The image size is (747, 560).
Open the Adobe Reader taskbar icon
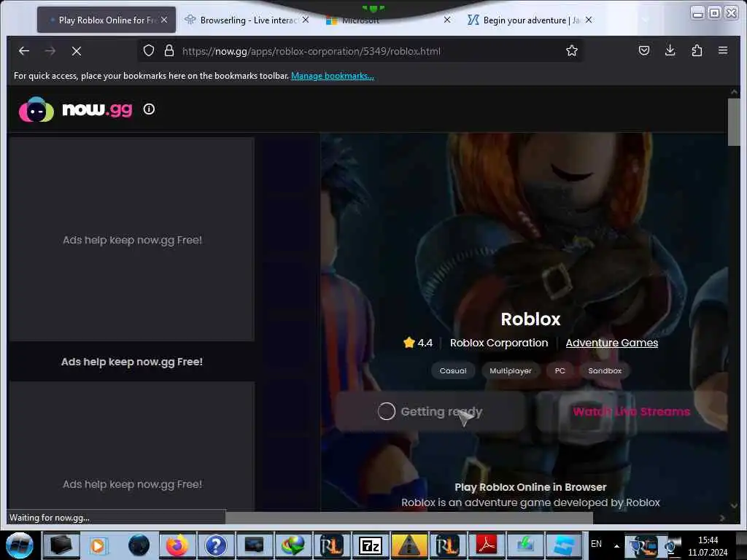click(487, 545)
